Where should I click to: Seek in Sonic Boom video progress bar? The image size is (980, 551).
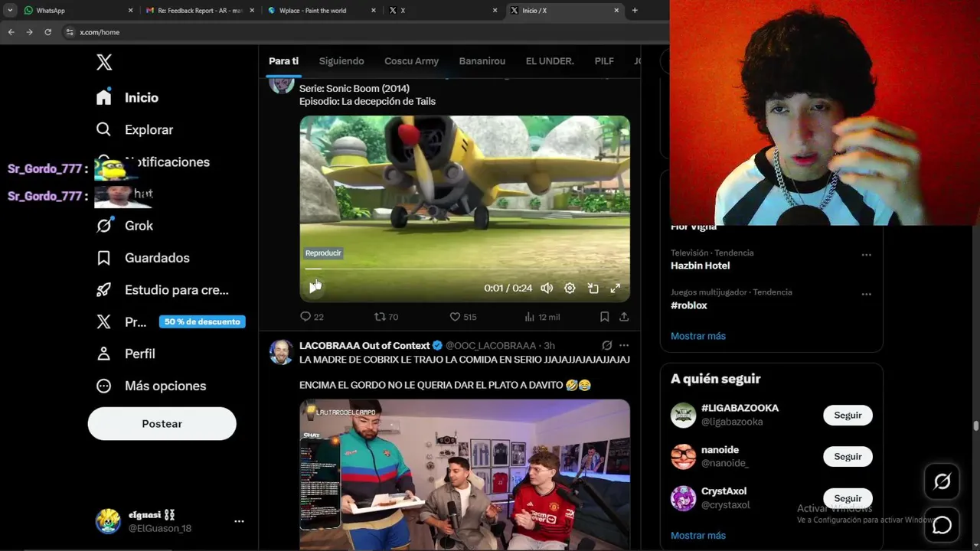(x=465, y=269)
